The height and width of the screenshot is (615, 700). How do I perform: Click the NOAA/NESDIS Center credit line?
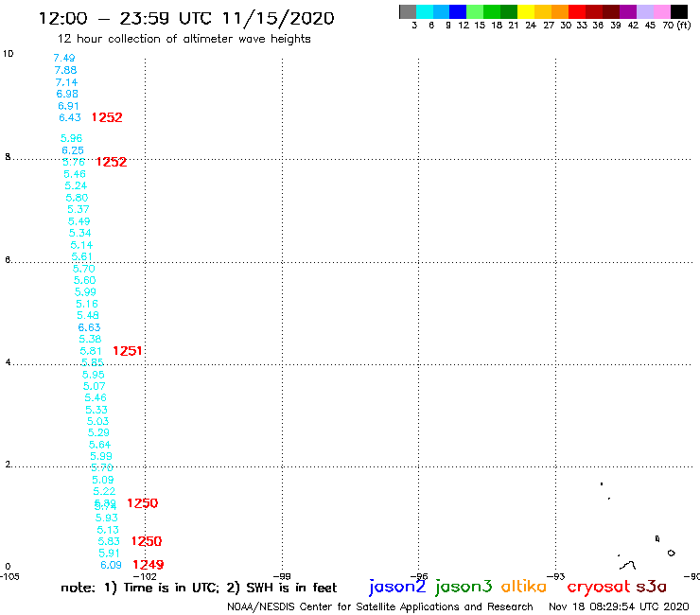pos(380,607)
